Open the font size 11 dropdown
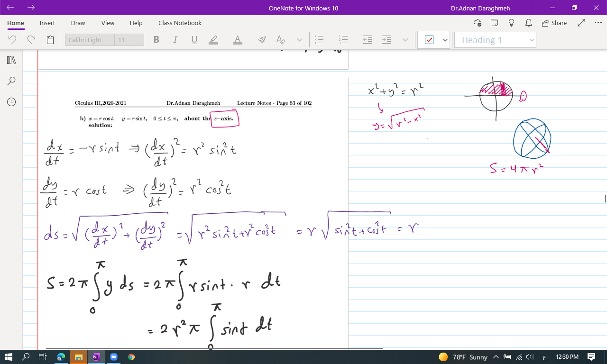Viewport: 607px width, 364px height. click(x=129, y=40)
